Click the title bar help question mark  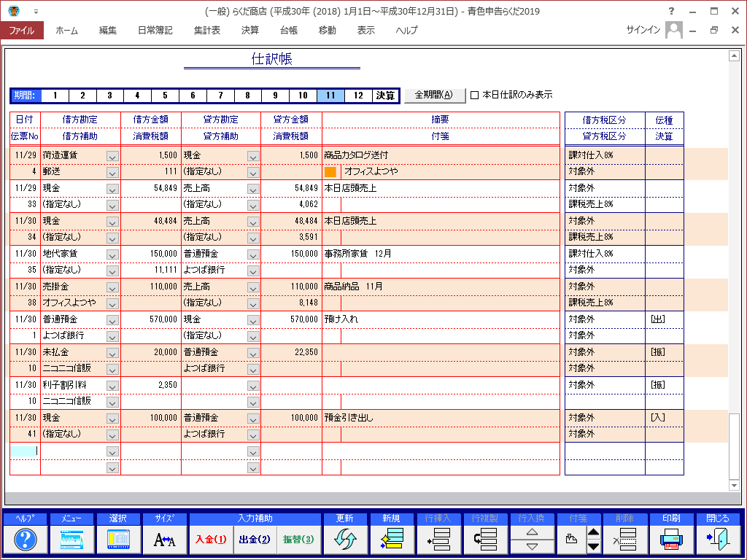tap(671, 11)
